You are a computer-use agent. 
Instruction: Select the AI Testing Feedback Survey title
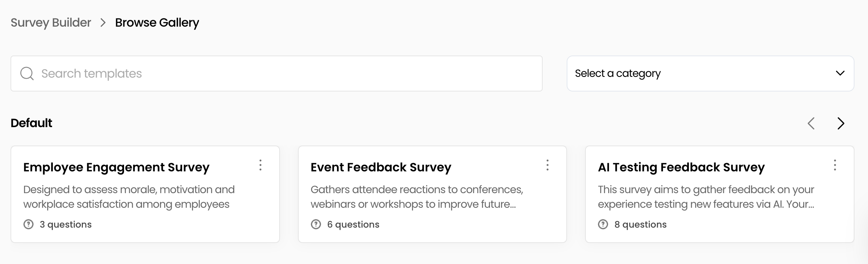point(681,167)
